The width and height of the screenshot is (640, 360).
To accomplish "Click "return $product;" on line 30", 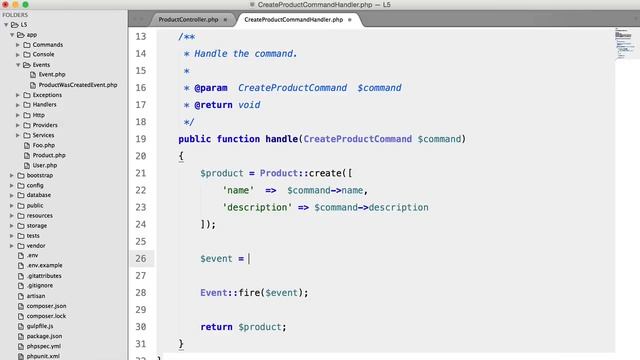I will coord(243,327).
